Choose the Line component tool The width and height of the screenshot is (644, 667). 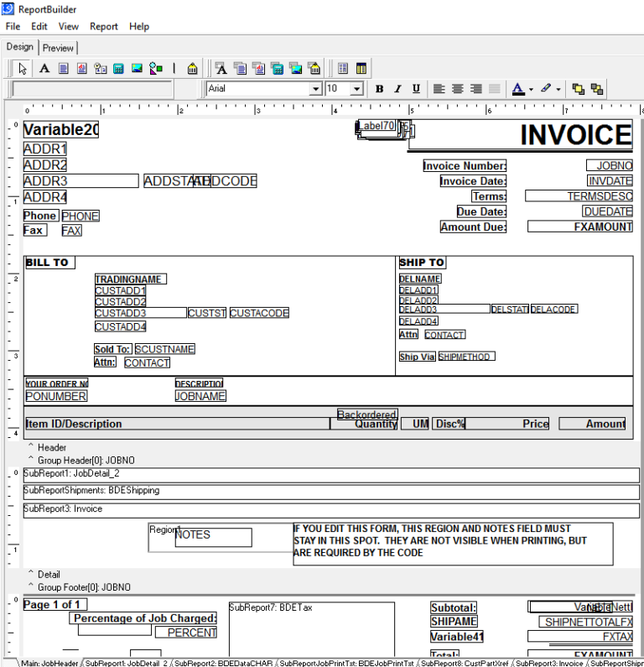[174, 69]
